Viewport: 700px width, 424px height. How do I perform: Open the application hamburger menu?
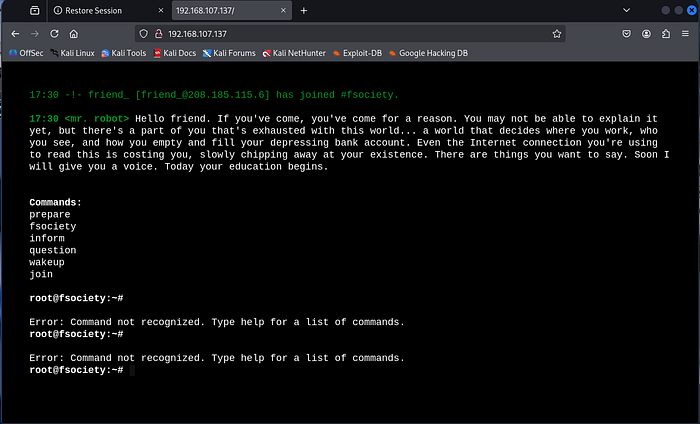tap(685, 34)
